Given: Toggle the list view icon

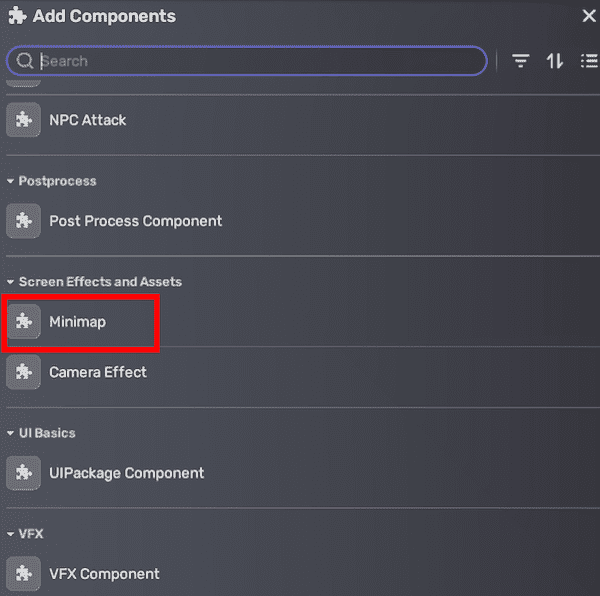Looking at the screenshot, I should [589, 61].
